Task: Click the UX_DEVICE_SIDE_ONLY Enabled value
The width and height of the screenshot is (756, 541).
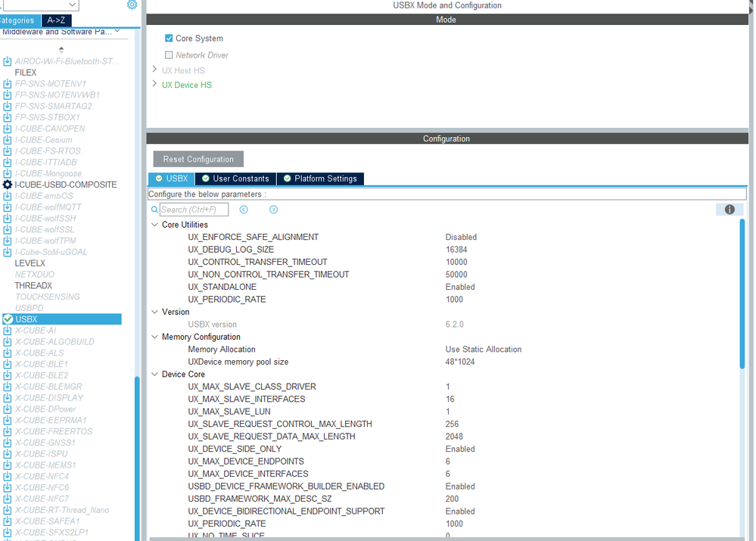Action: coord(460,449)
